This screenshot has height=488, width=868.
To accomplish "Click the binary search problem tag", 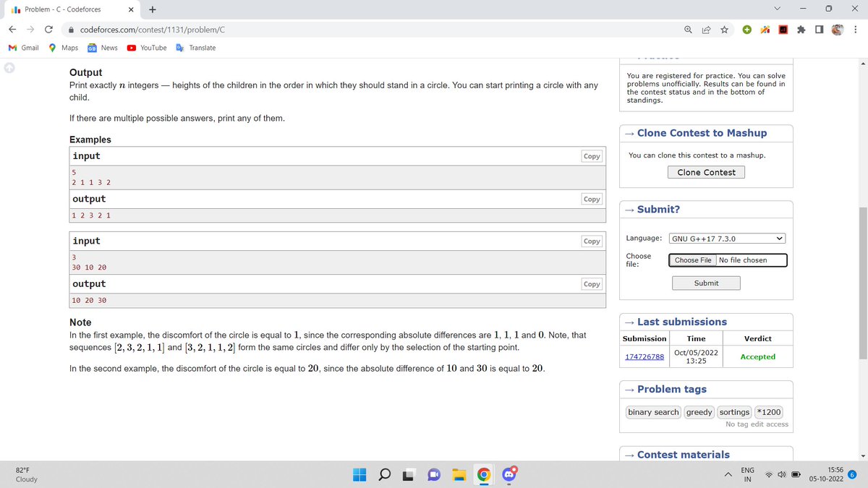I will pos(653,412).
